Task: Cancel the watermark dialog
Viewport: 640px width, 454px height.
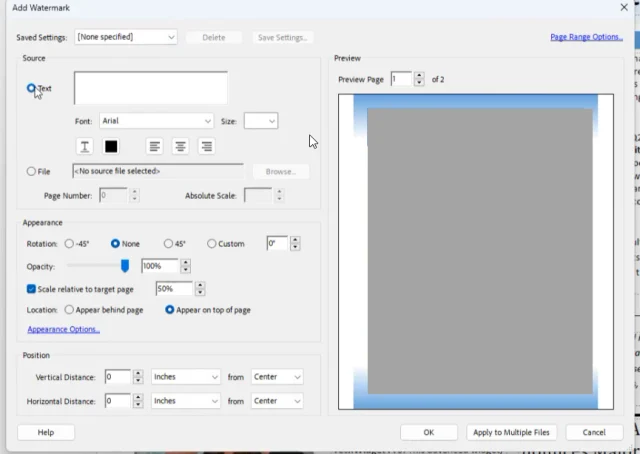Action: (x=594, y=432)
